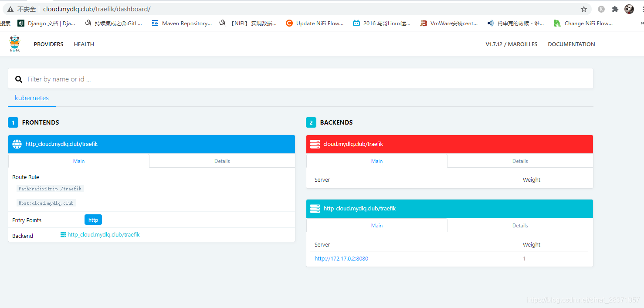
Task: Open Details tab of red cloud.mydlq.club/traefik backend
Action: (520, 161)
